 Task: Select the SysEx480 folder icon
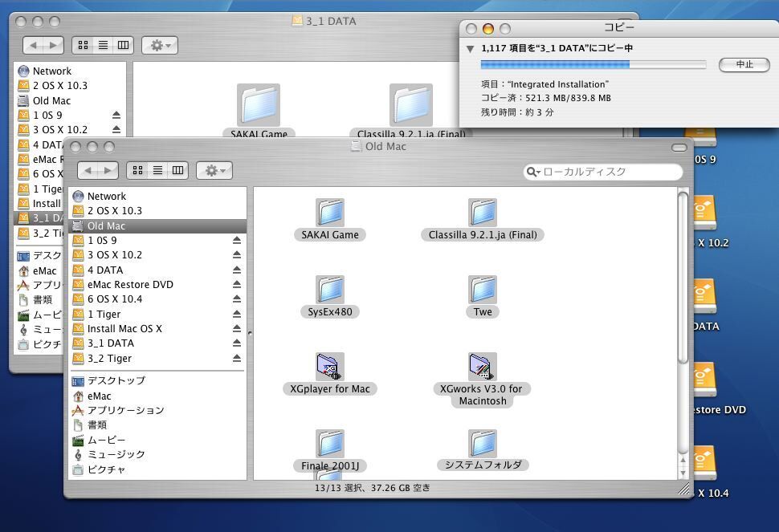click(329, 290)
